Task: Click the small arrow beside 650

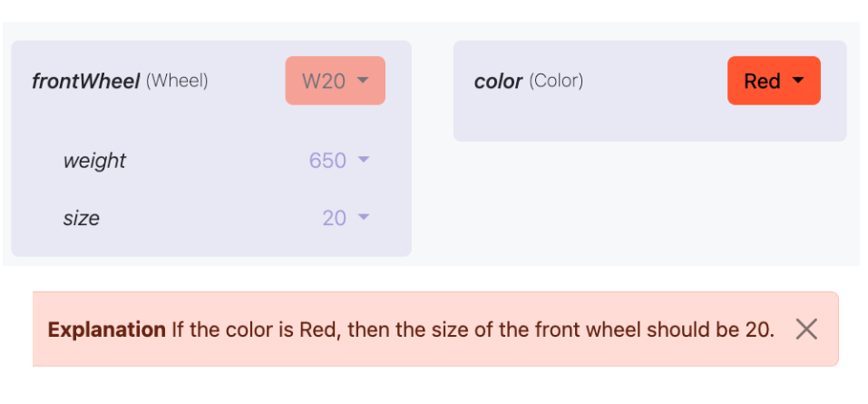Action: [x=364, y=160]
